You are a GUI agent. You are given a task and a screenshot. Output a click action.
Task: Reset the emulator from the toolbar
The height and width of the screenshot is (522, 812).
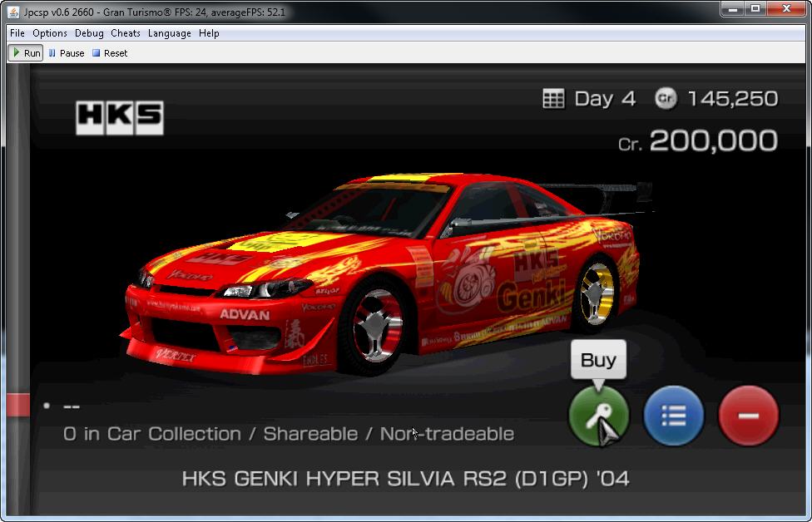(110, 53)
